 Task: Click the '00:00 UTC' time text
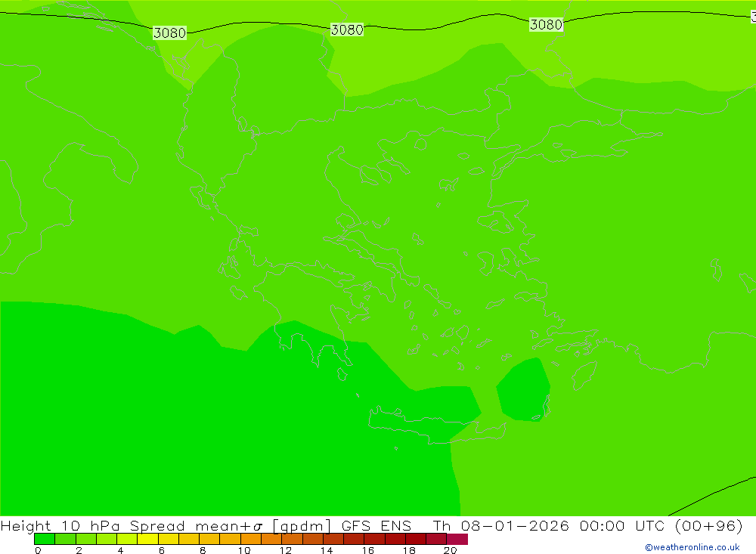point(622,525)
